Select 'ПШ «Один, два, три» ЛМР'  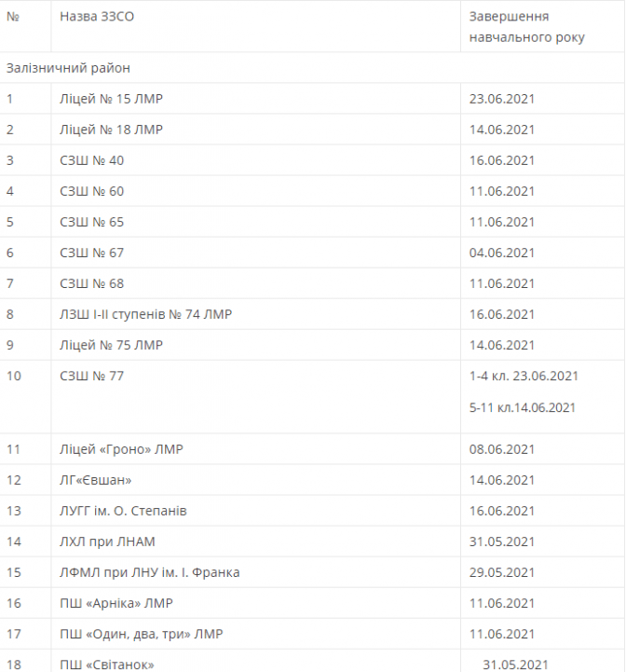point(141,634)
